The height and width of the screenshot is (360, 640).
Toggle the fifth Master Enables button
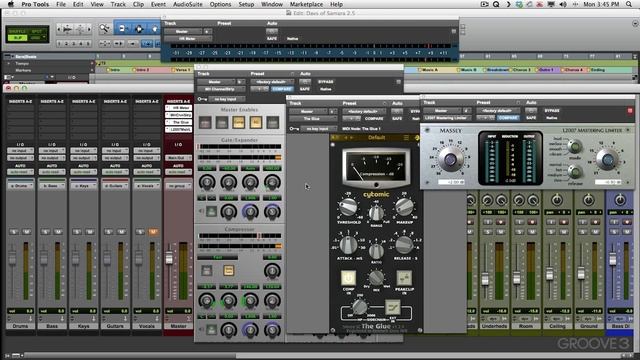[x=273, y=122]
